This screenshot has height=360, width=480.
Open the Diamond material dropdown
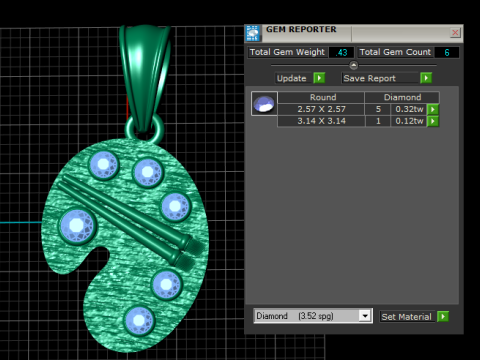(x=365, y=316)
